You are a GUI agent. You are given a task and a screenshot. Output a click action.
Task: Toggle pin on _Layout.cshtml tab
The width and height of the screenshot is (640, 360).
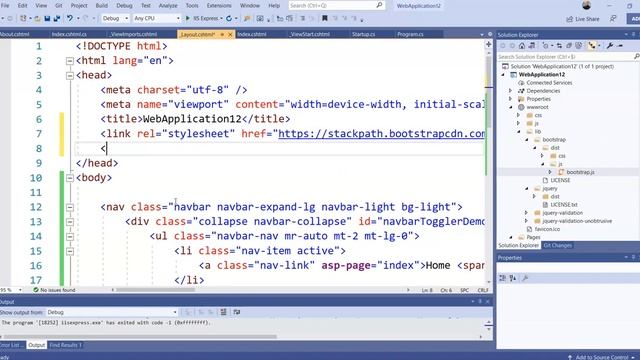(x=222, y=35)
